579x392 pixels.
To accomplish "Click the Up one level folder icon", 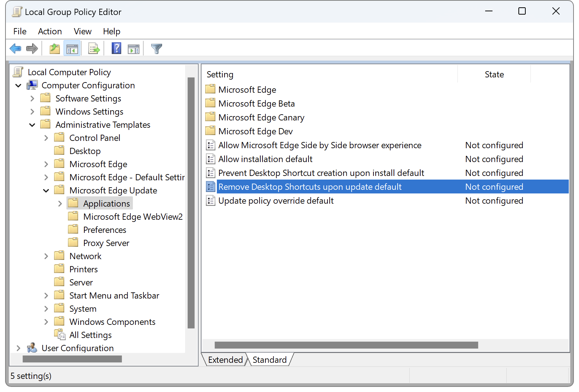I will tap(55, 49).
